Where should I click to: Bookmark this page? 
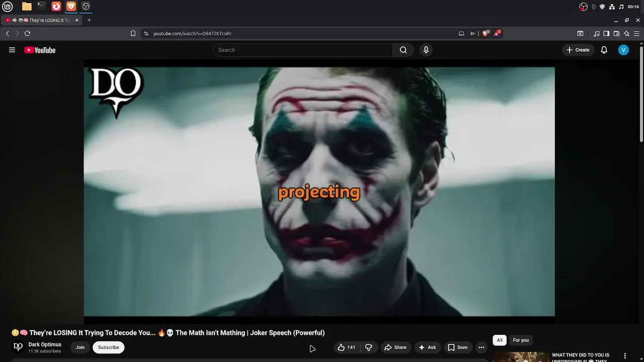click(133, 33)
